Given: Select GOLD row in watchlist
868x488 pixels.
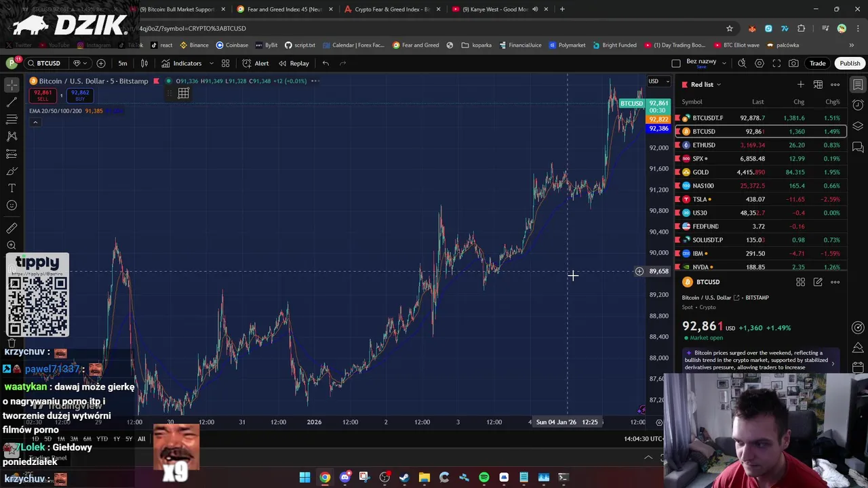Looking at the screenshot, I should pyautogui.click(x=760, y=172).
